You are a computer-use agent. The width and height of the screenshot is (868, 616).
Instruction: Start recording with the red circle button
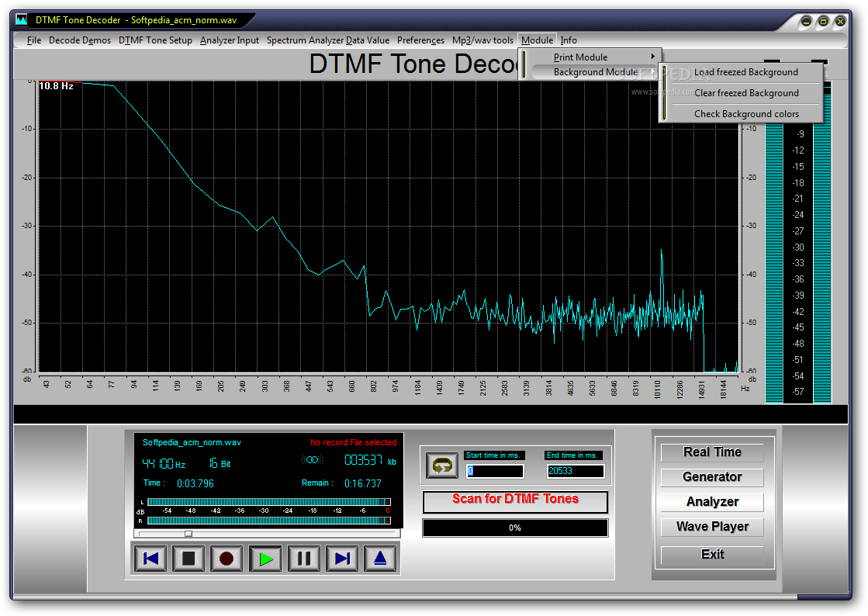pyautogui.click(x=227, y=559)
